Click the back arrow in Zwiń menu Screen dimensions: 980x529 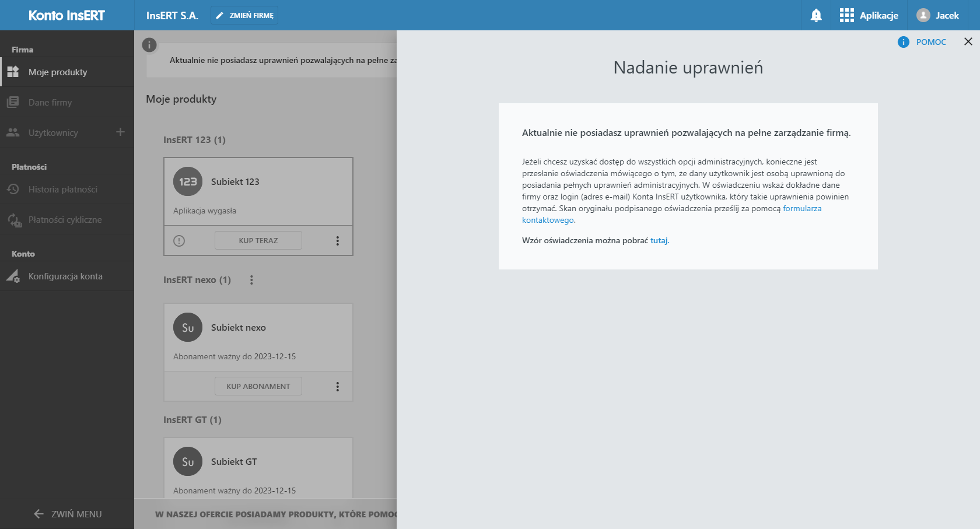pyautogui.click(x=39, y=514)
